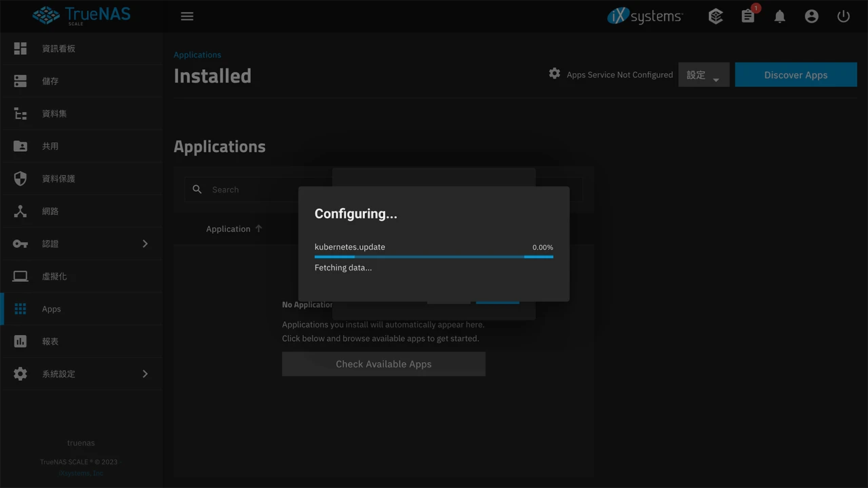
Task: Click the power icon
Action: pyautogui.click(x=844, y=16)
